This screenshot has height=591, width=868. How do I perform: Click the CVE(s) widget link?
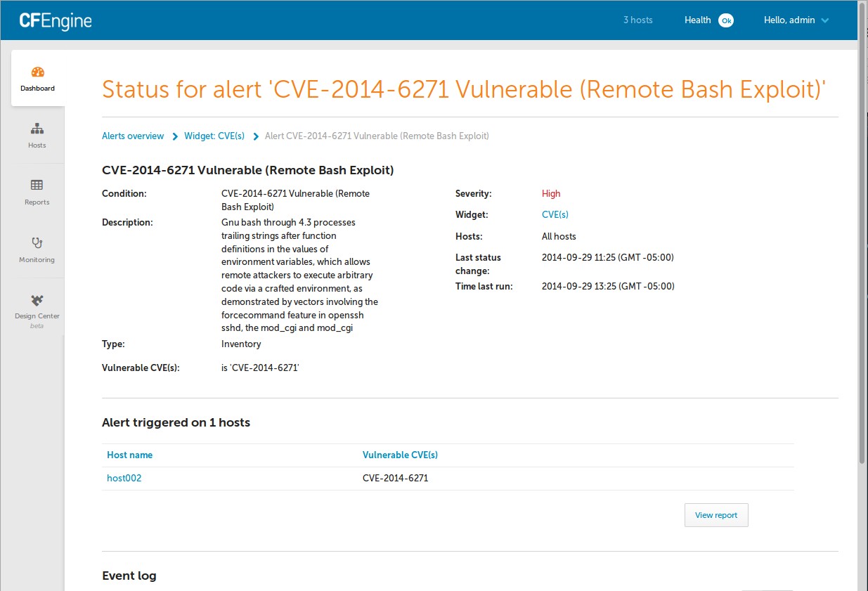coord(555,215)
